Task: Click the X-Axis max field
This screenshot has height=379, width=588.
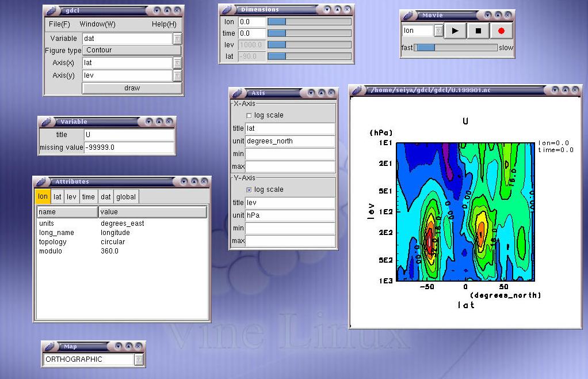Action: click(290, 166)
